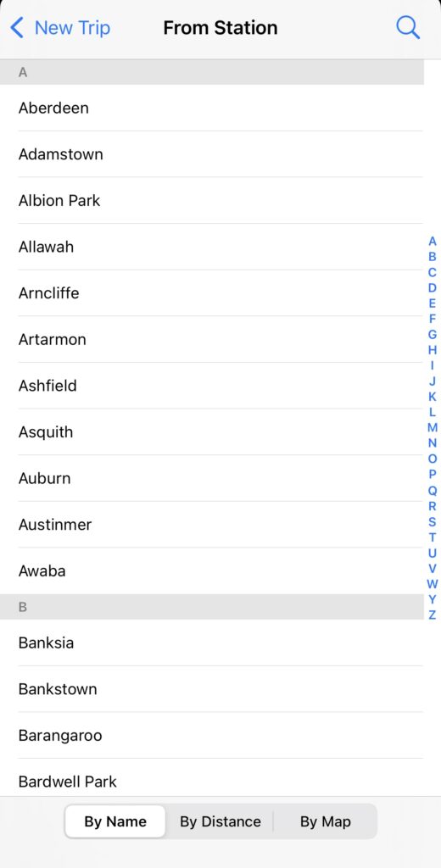Tap the search magnifier icon

[408, 27]
